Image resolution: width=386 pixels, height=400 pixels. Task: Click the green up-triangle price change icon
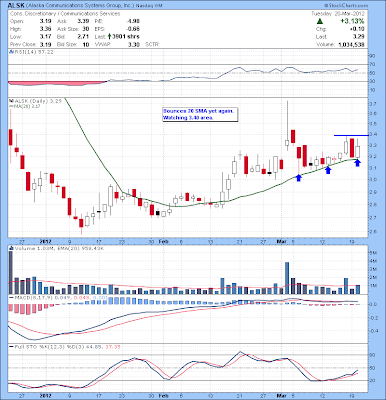click(319, 21)
